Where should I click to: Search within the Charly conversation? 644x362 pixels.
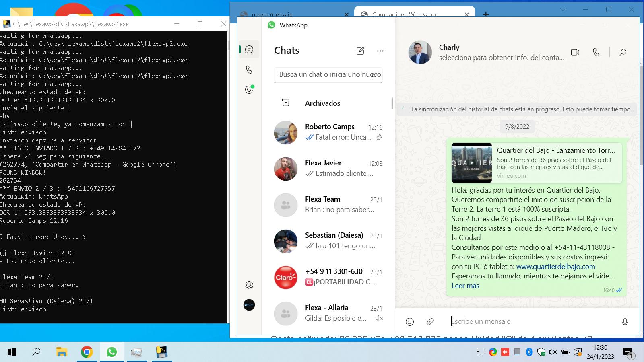pyautogui.click(x=623, y=52)
